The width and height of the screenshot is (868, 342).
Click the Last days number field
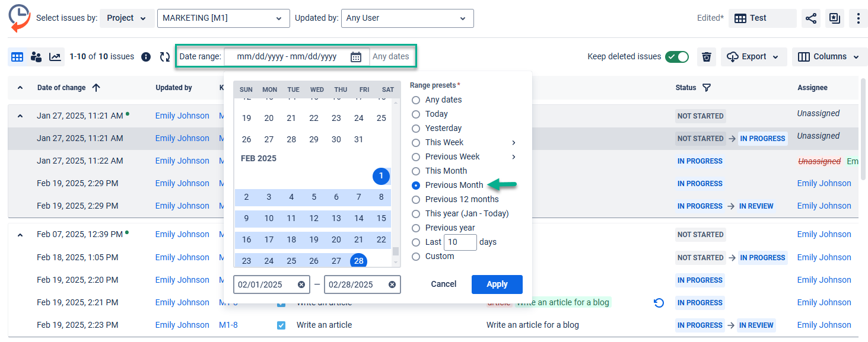point(460,242)
